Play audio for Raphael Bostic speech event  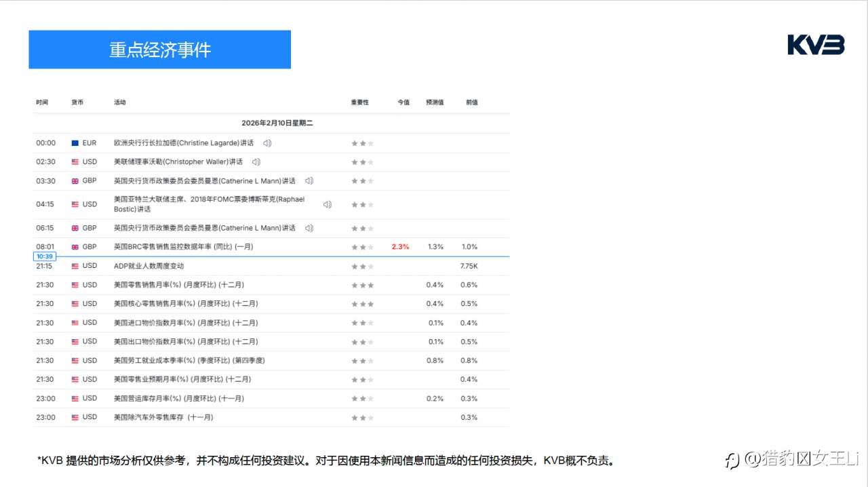coord(327,203)
